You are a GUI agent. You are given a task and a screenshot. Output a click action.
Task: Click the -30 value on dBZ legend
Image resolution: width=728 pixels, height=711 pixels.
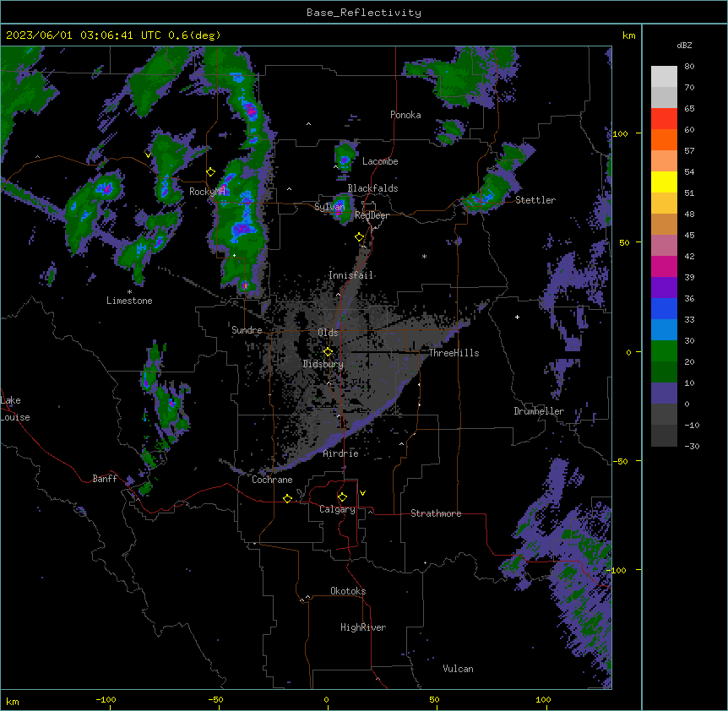[x=692, y=446]
